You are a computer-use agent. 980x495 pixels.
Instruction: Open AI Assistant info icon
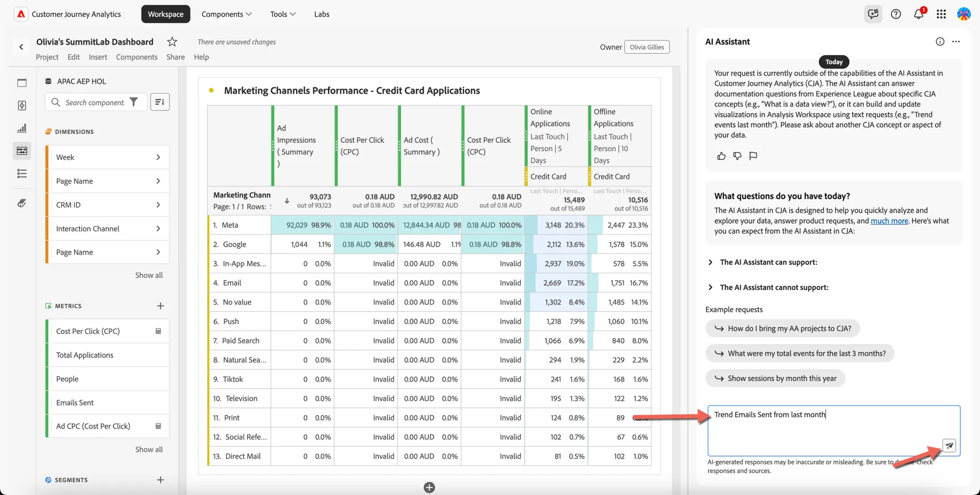[940, 41]
